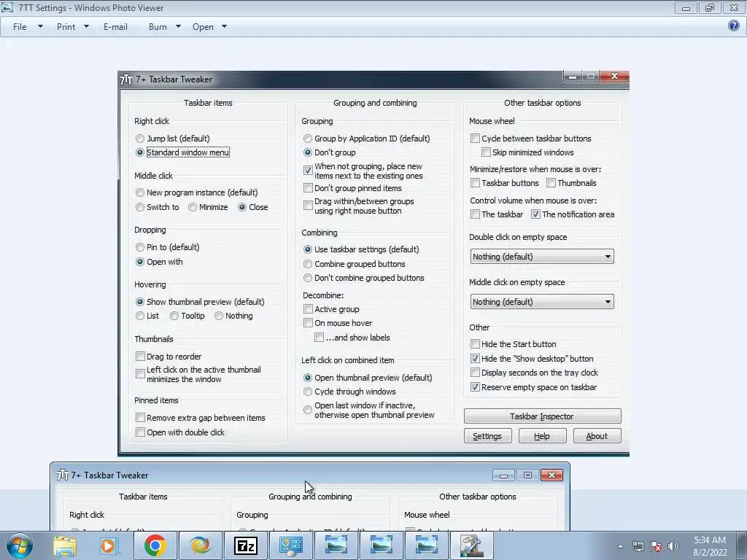Enable 'Hide the Start button' checkbox
747x560 pixels.
click(475, 344)
